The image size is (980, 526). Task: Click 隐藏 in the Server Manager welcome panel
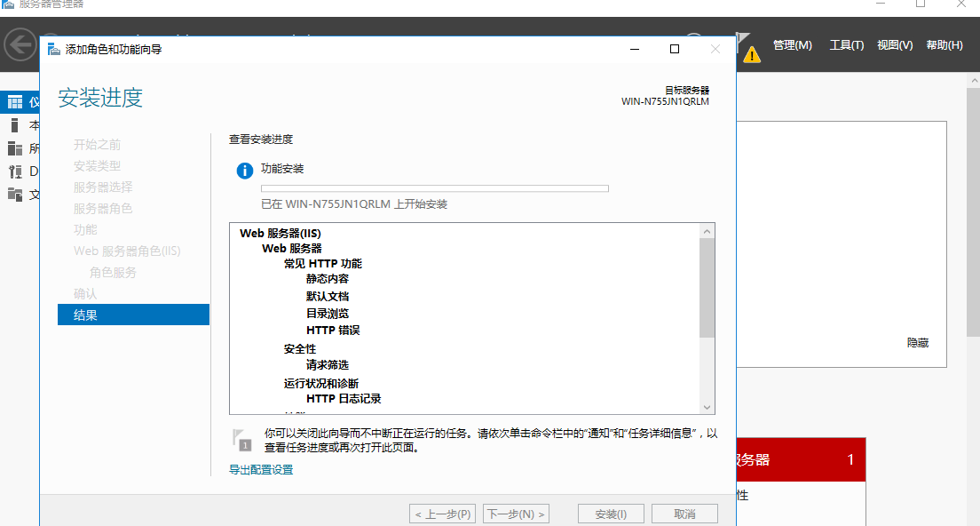coord(918,343)
